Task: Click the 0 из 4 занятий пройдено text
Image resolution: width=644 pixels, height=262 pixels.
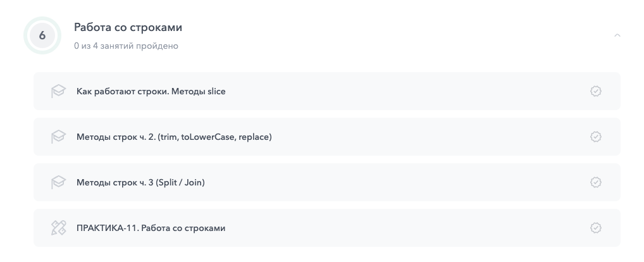Action: click(x=126, y=46)
